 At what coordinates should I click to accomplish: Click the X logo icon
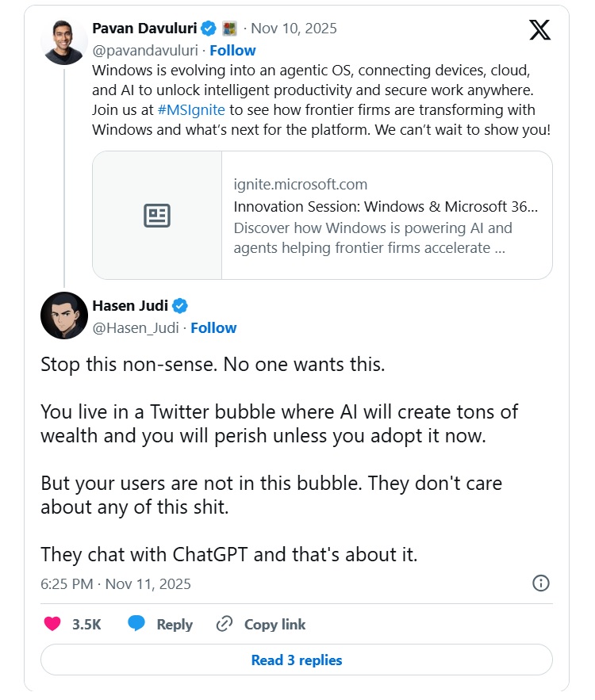pos(539,31)
